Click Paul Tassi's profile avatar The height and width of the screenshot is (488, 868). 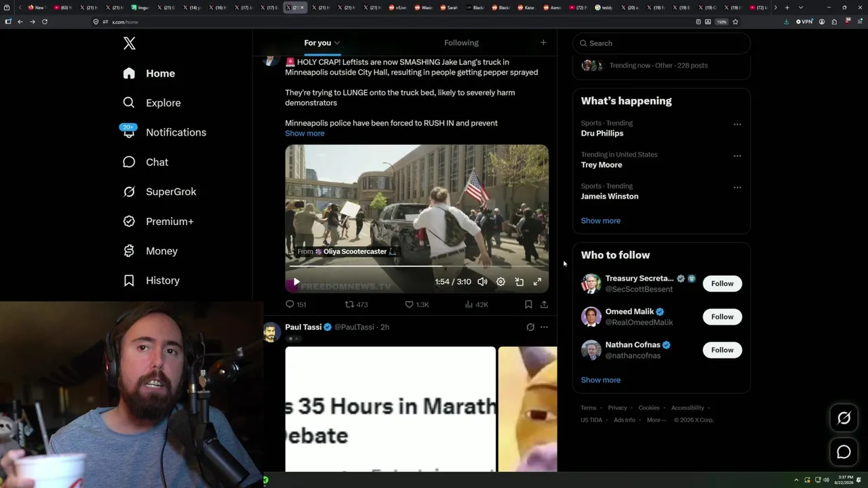(271, 332)
